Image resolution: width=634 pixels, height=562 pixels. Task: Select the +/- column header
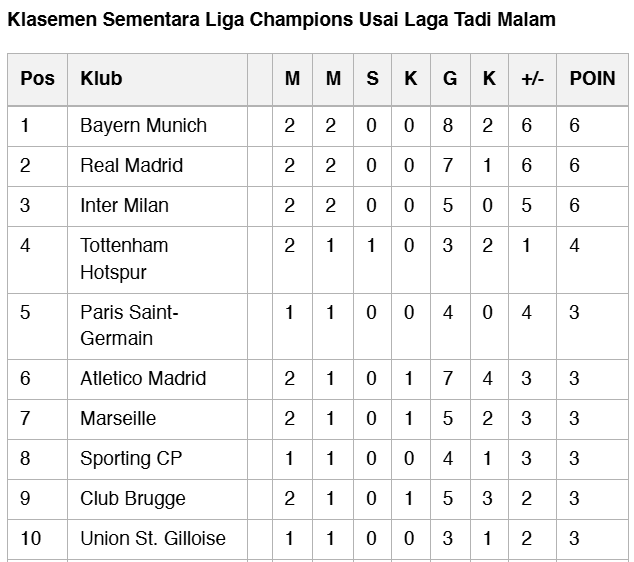tap(532, 79)
